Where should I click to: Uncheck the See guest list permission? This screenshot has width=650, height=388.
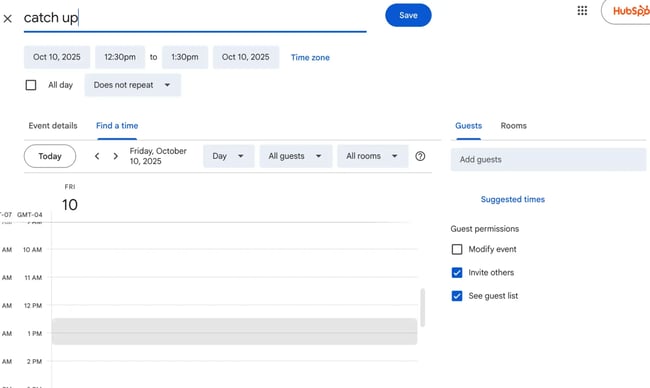click(x=457, y=296)
